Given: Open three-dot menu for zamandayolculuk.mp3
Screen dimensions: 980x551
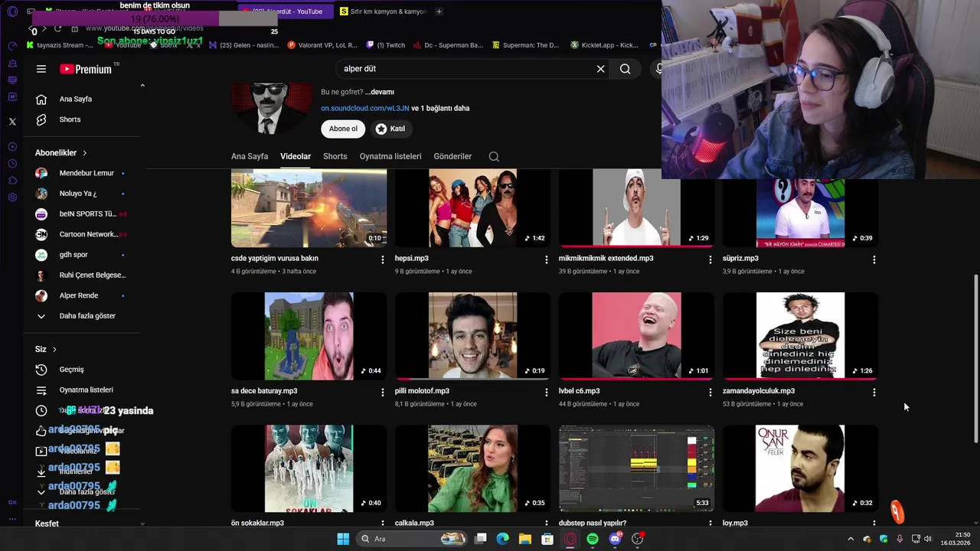Looking at the screenshot, I should coord(874,393).
